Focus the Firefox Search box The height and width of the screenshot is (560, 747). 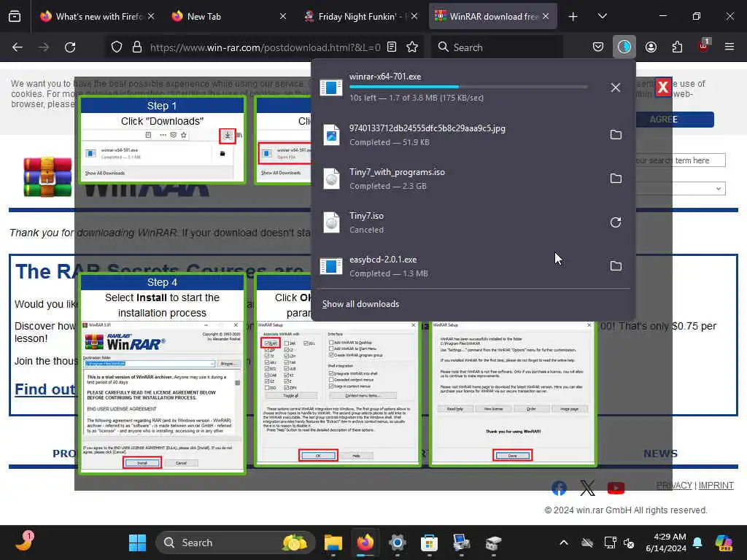point(497,47)
